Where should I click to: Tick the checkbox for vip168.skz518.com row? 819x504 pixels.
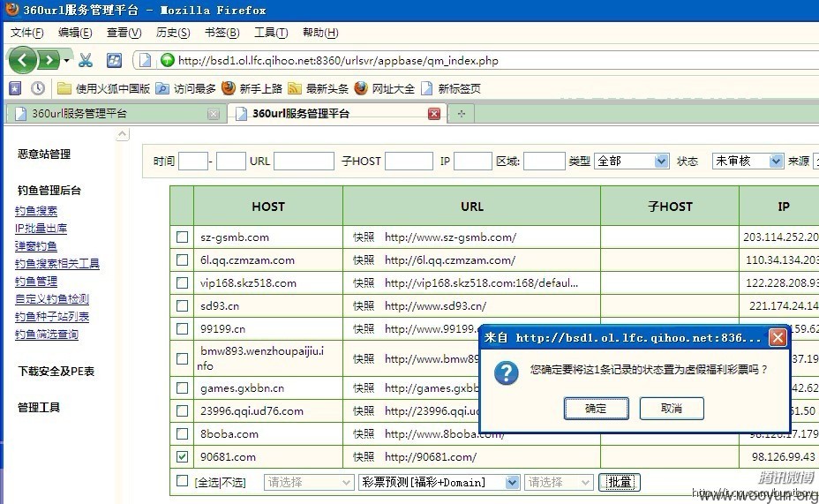coord(182,282)
